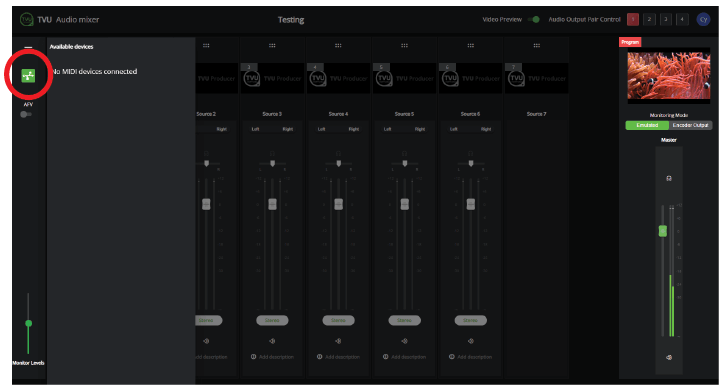The height and width of the screenshot is (388, 721).
Task: Click the TVU Producer thumbnail numbered 5
Action: tap(405, 79)
